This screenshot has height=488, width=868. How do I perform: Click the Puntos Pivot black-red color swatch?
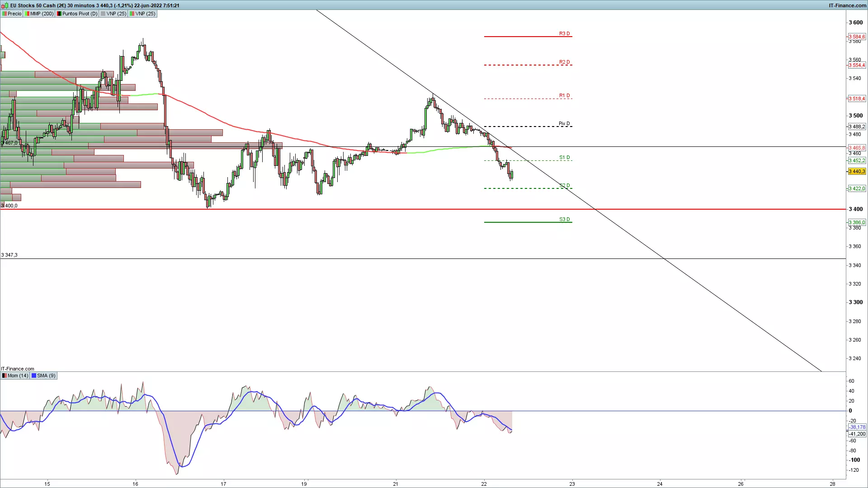tap(59, 14)
